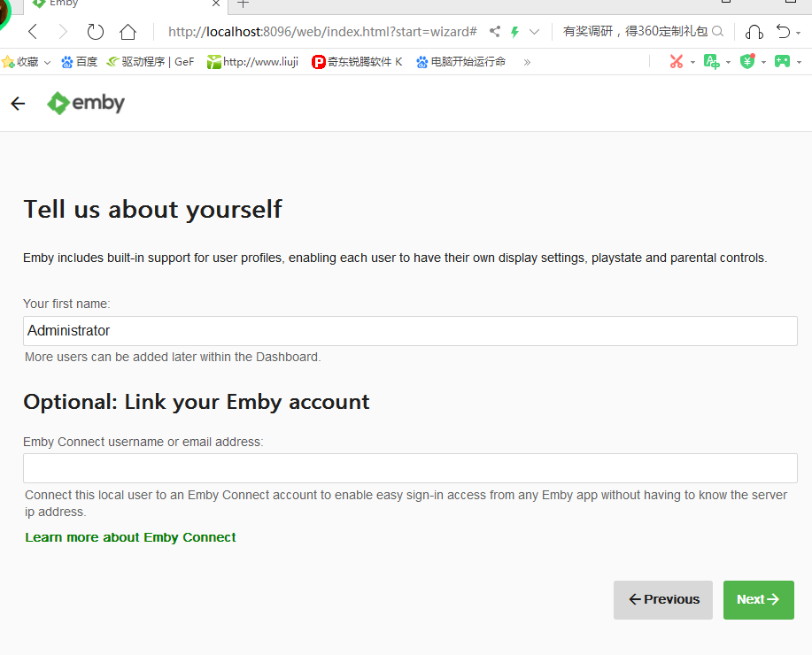Open the 收藏 favorites star icon
Screen dimensions: 812x655
8,62
